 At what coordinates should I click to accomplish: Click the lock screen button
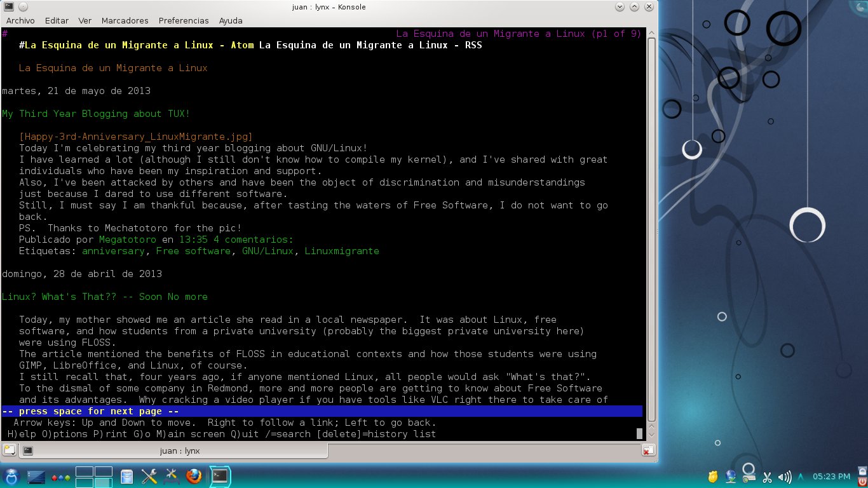coord(861,471)
